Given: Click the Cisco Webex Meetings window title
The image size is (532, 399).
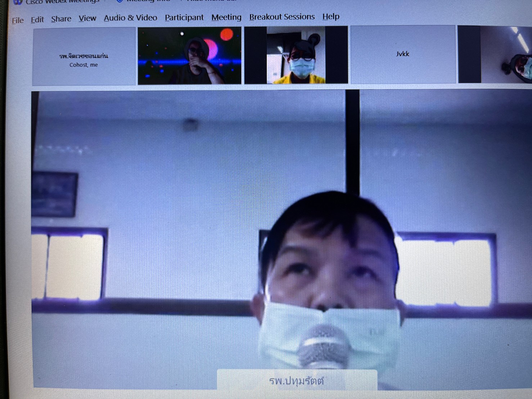Looking at the screenshot, I should tap(62, 2).
